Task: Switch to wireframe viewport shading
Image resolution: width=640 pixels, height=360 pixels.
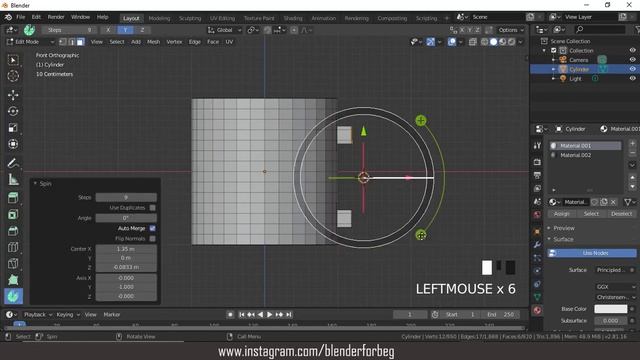Action: pyautogui.click(x=484, y=42)
